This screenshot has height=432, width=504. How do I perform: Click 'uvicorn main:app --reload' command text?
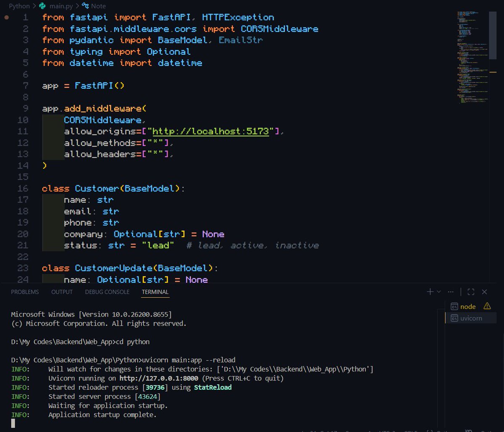[189, 360]
